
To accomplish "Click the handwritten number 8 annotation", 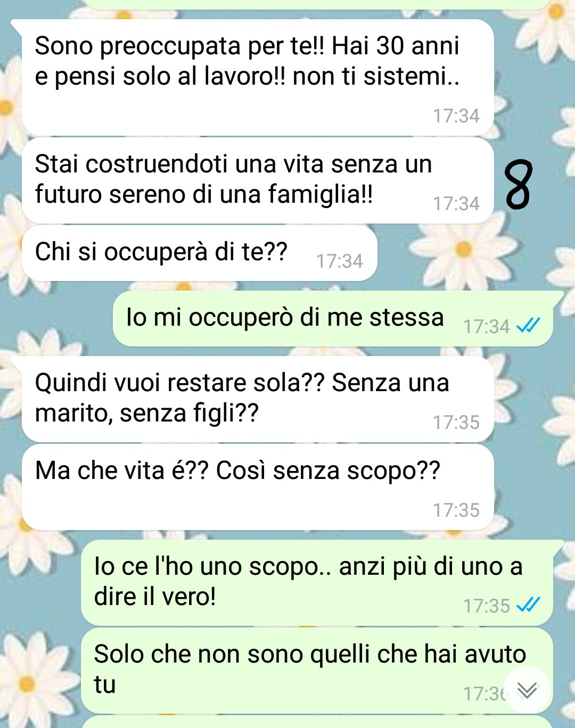I will coord(519,185).
